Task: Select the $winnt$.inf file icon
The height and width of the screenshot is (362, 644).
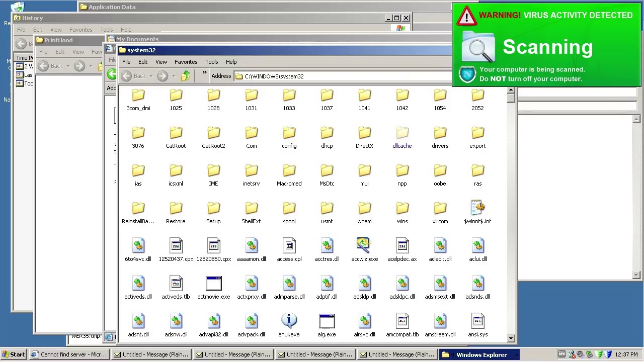Action: coord(477,208)
